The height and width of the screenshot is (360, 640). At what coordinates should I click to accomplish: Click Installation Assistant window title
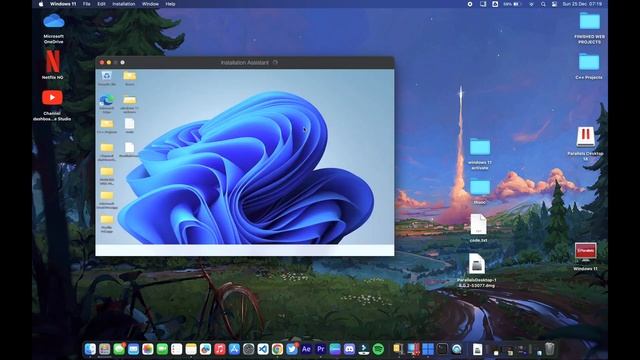(x=245, y=62)
